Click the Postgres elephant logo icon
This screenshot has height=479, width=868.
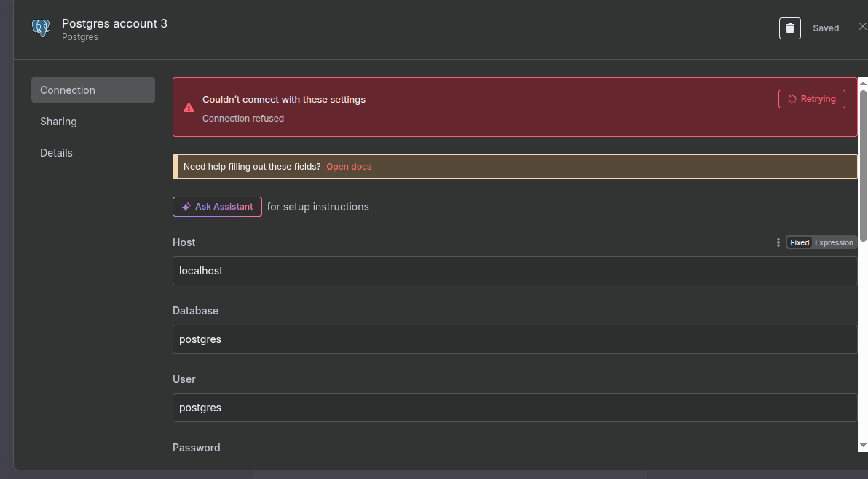[41, 28]
